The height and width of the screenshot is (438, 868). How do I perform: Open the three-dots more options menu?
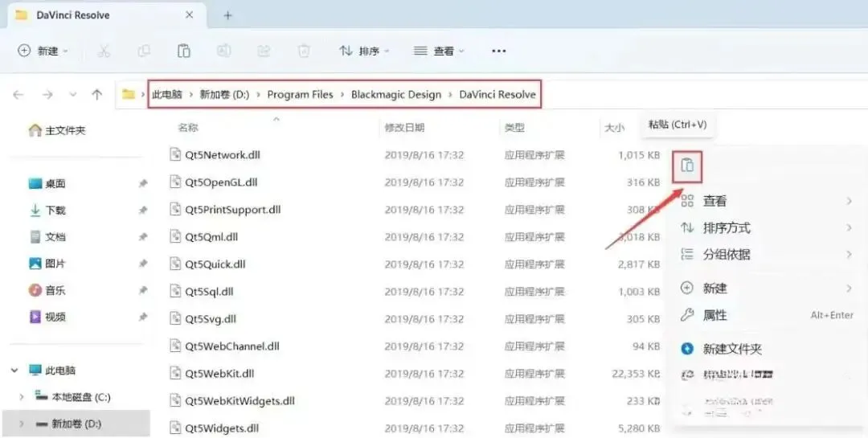point(499,51)
